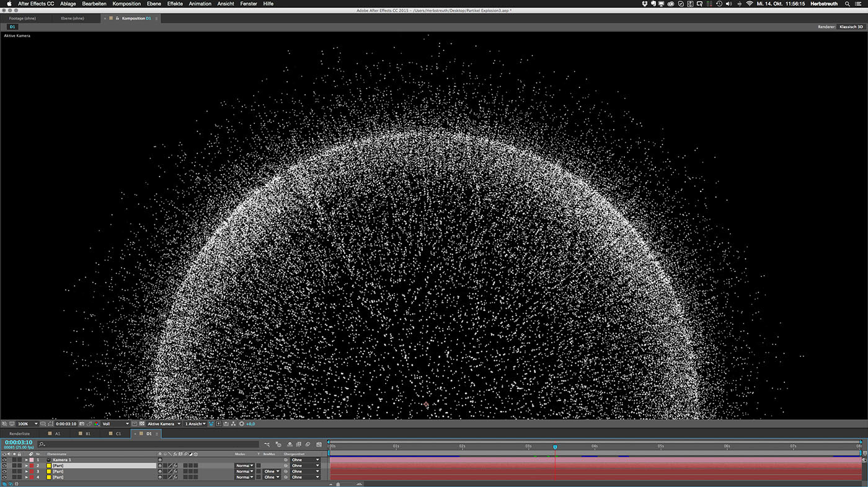Screen dimensions: 868x487
Task: Toggle the fx effects switch on layer 2
Action: click(x=175, y=465)
